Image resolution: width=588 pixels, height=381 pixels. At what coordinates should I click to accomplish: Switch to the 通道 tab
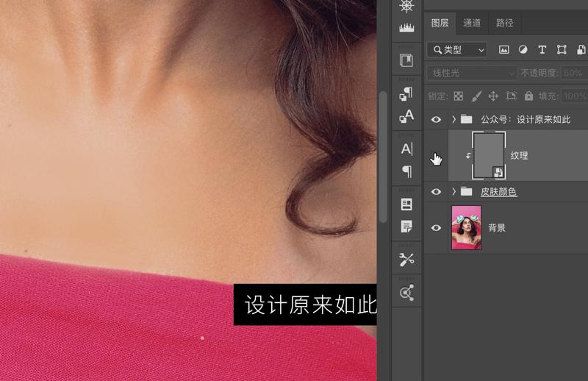[472, 23]
